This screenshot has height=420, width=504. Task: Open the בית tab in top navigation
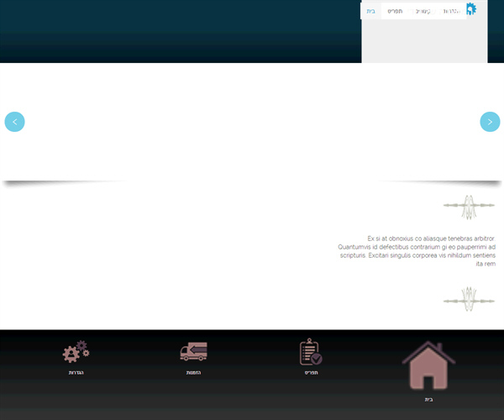pos(371,11)
